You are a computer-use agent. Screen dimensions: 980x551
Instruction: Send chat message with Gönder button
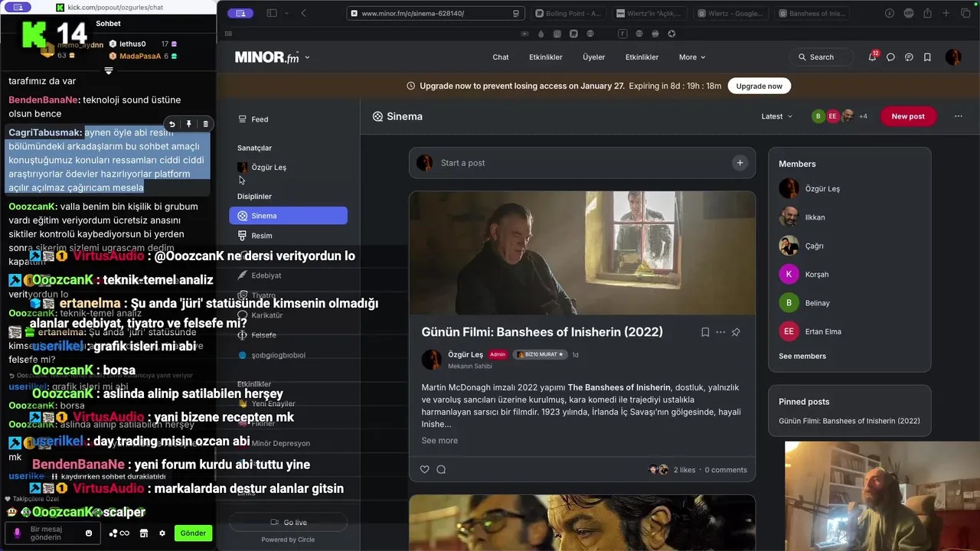[193, 533]
